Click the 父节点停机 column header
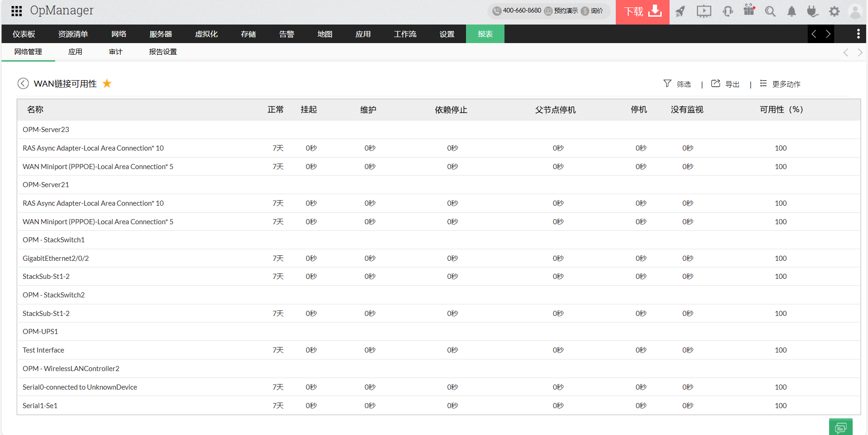 (555, 109)
